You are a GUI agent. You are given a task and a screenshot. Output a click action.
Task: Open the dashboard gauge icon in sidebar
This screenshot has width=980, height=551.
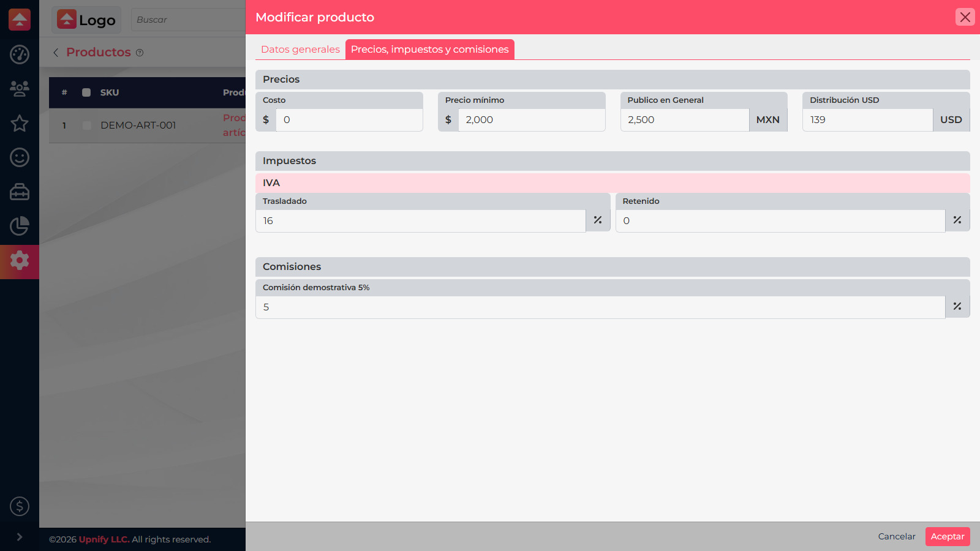click(x=20, y=54)
